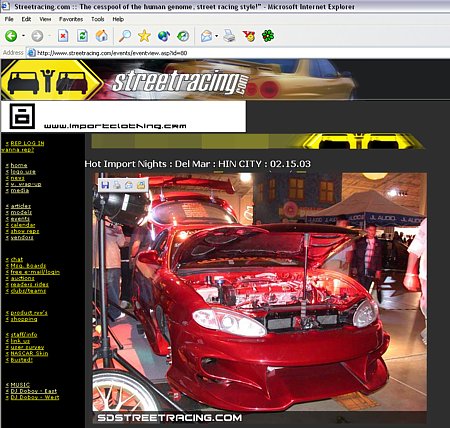Open the 'free e-mail/login' link
450x428 pixels.
35,272
